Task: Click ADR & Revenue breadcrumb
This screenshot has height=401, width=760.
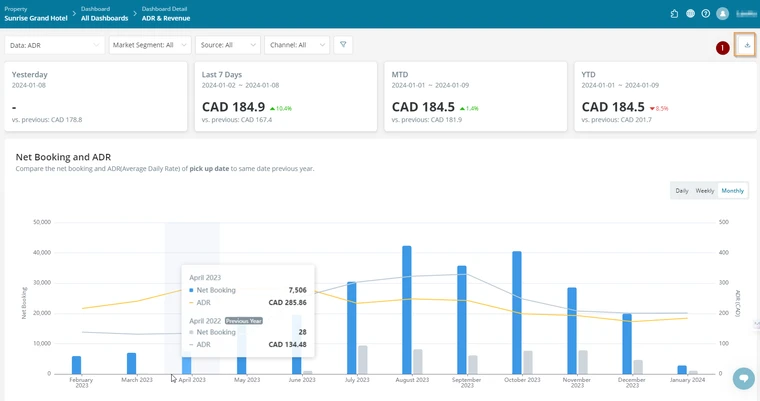Action: [x=166, y=18]
